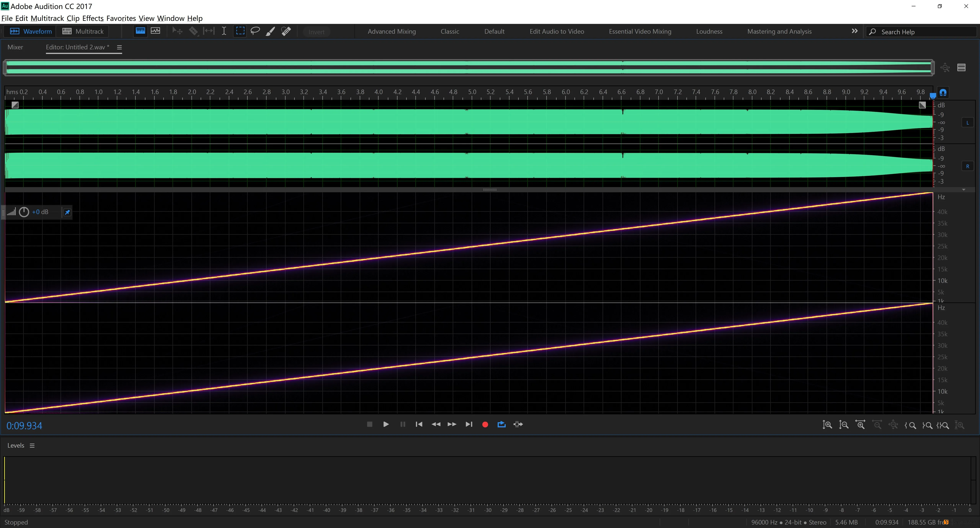The image size is (980, 528).
Task: Zoom in at out point
Action: [x=927, y=425]
